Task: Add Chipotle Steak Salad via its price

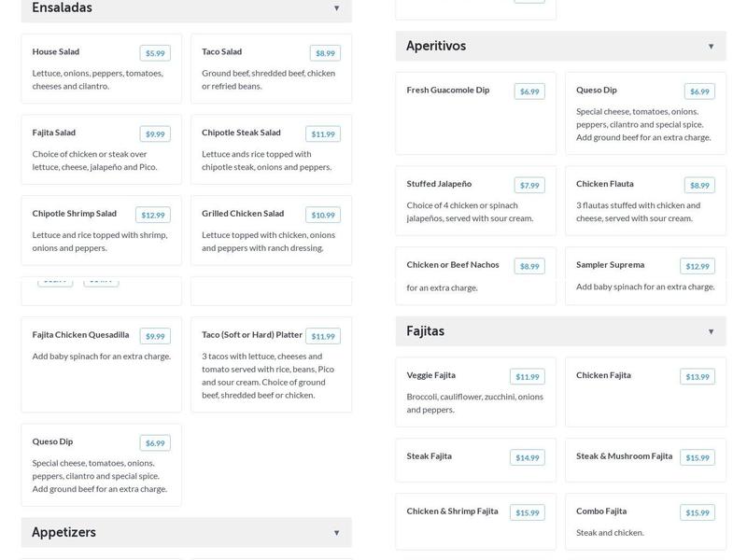Action: (323, 134)
